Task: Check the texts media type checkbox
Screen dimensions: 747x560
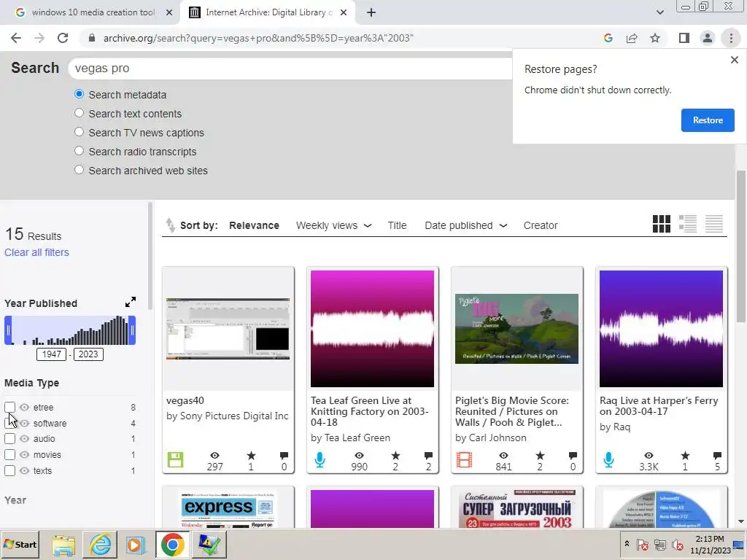Action: click(x=9, y=470)
